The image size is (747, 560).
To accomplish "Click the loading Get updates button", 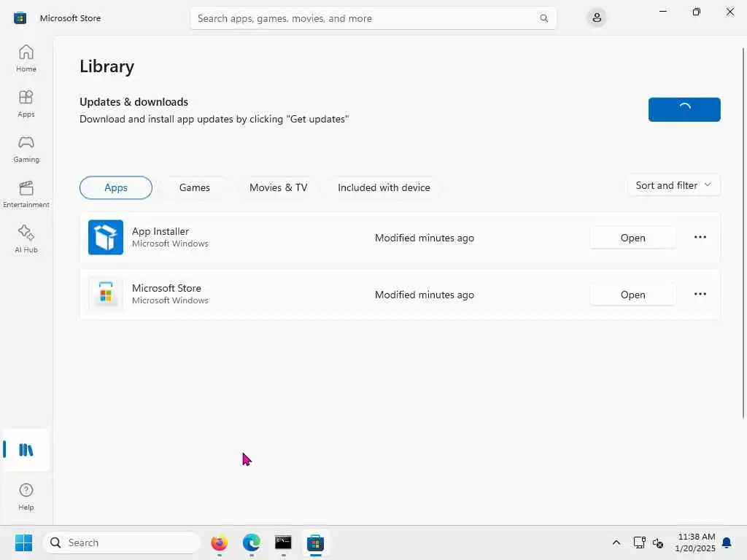I will pyautogui.click(x=684, y=109).
